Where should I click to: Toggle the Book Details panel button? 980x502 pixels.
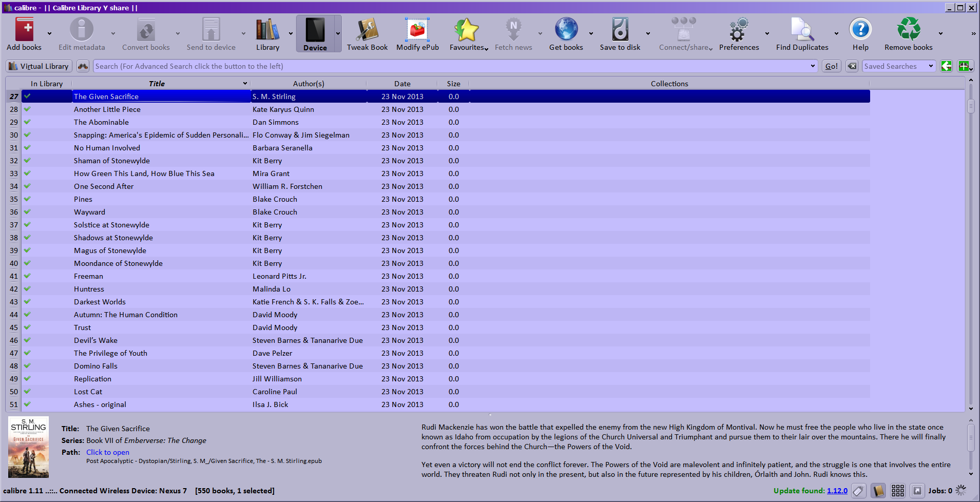pos(878,491)
